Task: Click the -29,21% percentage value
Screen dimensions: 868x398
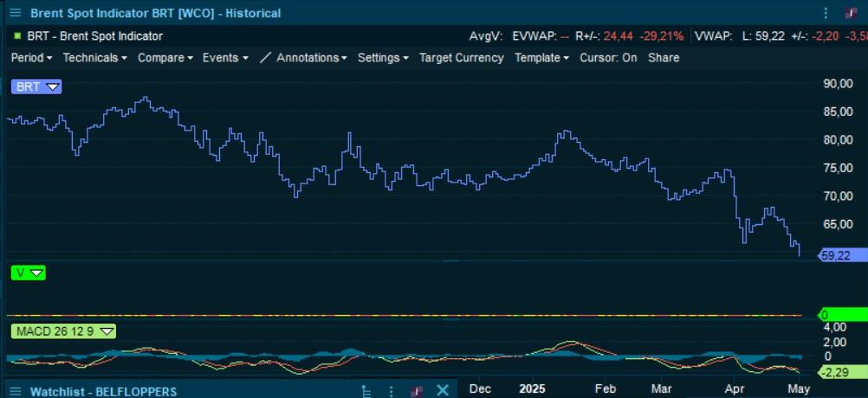Action: (x=662, y=36)
